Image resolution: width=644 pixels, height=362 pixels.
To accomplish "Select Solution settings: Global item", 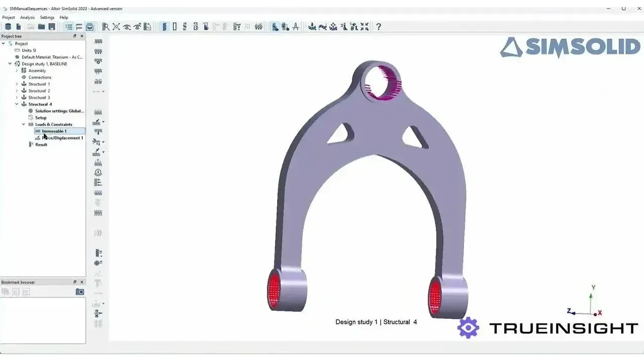I will tap(60, 111).
